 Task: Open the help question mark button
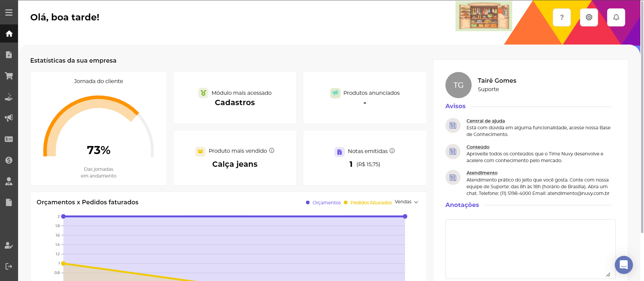pos(562,17)
